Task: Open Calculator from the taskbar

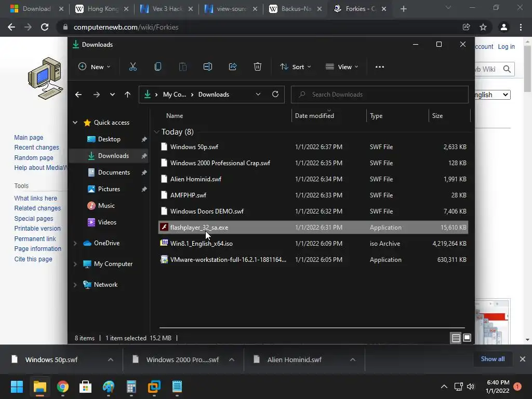Action: [x=131, y=387]
